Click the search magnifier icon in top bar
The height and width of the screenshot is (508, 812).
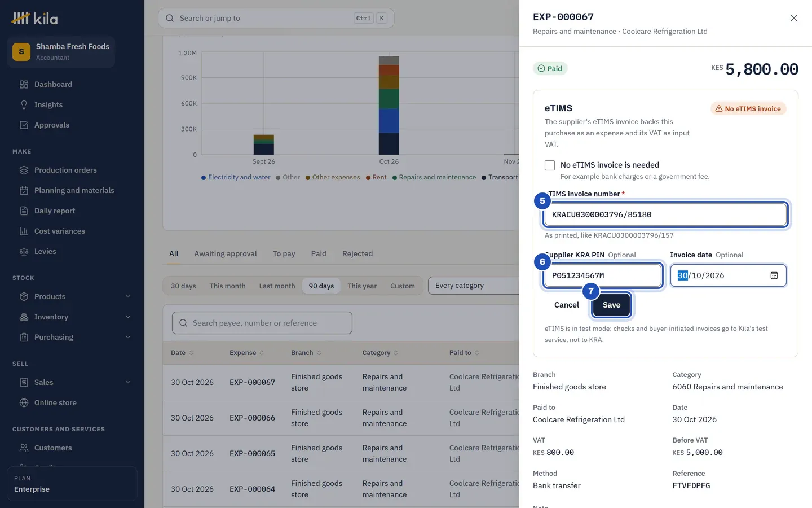point(170,18)
